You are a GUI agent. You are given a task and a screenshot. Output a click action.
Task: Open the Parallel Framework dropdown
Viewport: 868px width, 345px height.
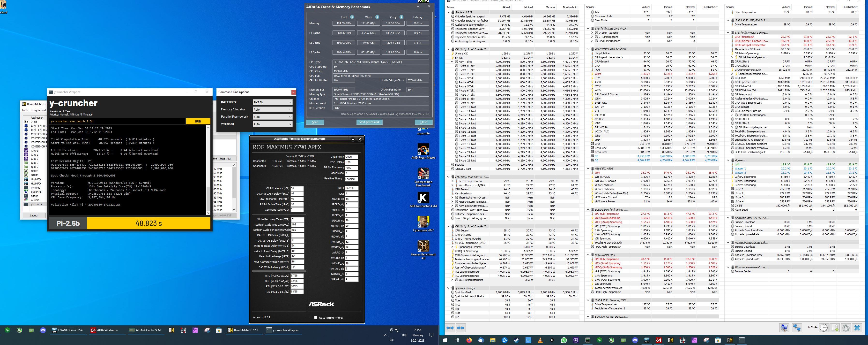coord(272,117)
